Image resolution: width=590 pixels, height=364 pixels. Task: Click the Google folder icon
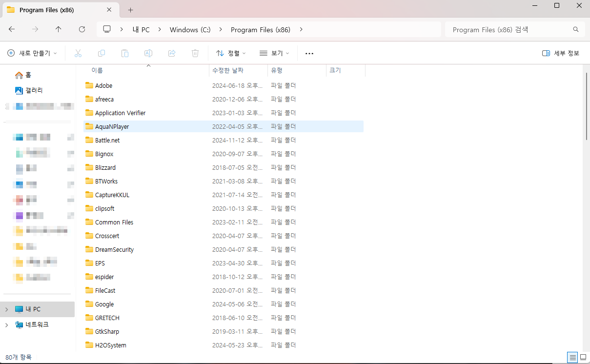[89, 304]
